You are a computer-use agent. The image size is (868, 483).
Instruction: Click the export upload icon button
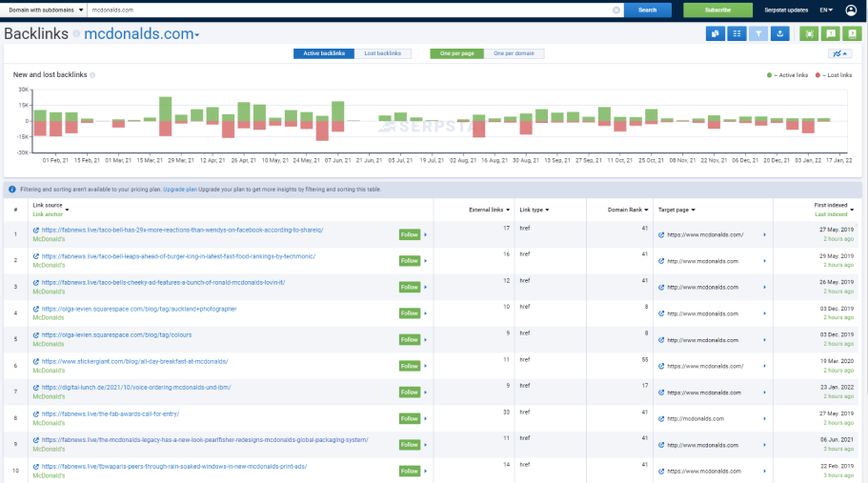(780, 33)
